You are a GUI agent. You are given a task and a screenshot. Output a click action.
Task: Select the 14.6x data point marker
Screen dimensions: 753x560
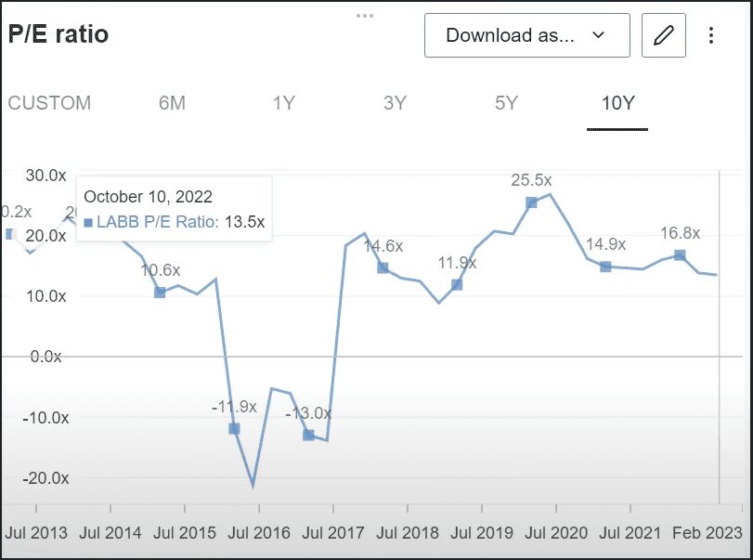pos(383,268)
